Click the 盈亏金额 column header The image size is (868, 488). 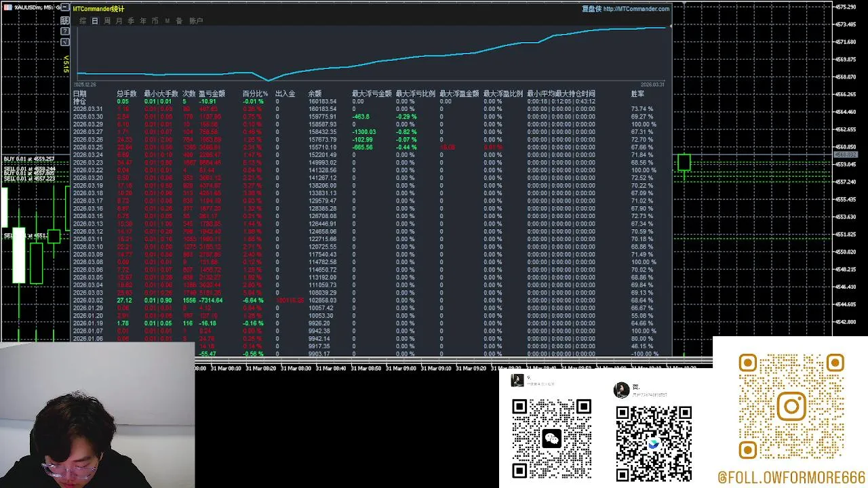pos(212,94)
